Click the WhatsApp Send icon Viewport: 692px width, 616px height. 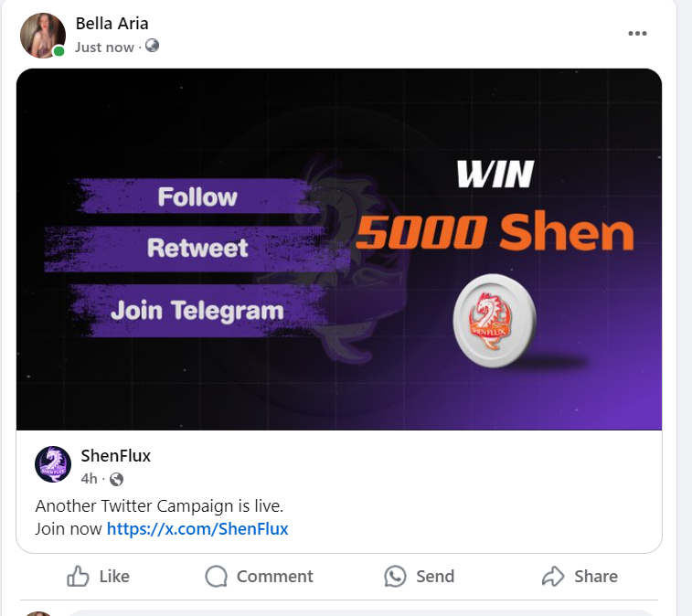pos(395,577)
